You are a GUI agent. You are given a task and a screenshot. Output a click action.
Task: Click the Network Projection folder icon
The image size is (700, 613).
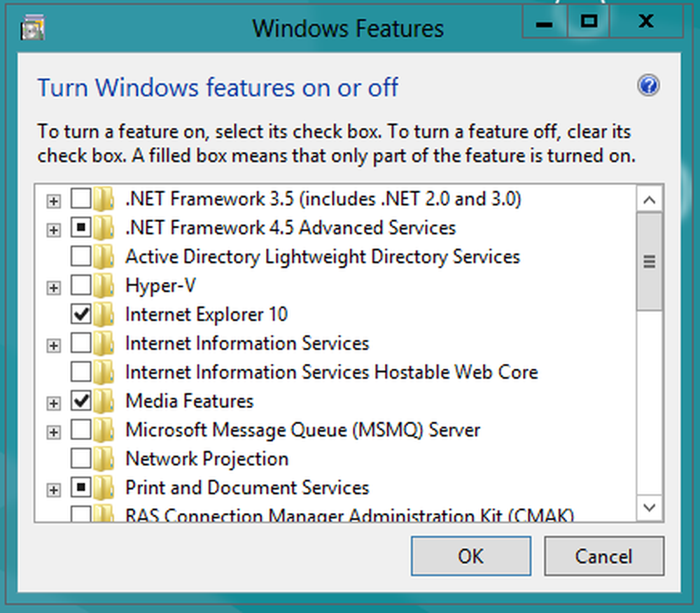104,459
